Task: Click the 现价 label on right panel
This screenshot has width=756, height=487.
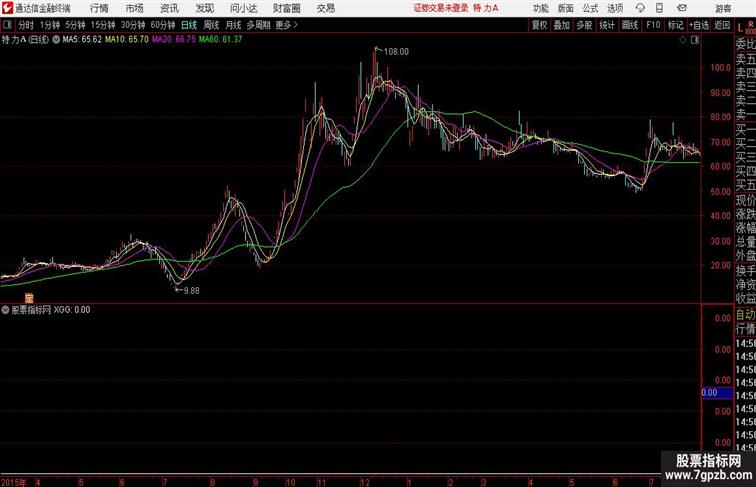Action: coord(745,200)
